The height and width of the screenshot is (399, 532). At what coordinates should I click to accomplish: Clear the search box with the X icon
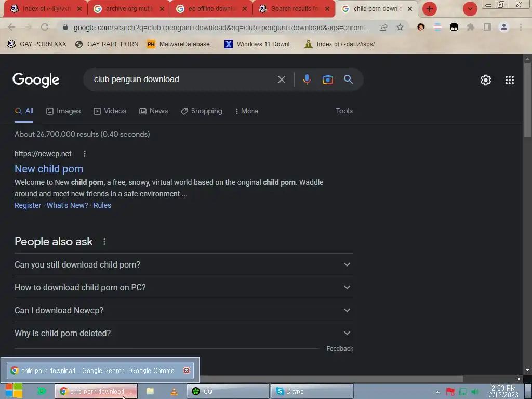pyautogui.click(x=281, y=79)
